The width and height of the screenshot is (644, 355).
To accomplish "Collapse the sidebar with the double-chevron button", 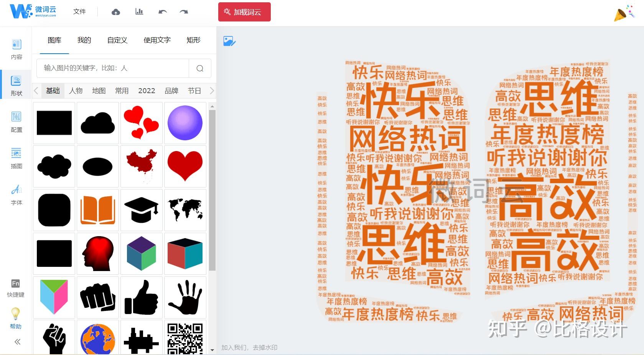I will 17,342.
